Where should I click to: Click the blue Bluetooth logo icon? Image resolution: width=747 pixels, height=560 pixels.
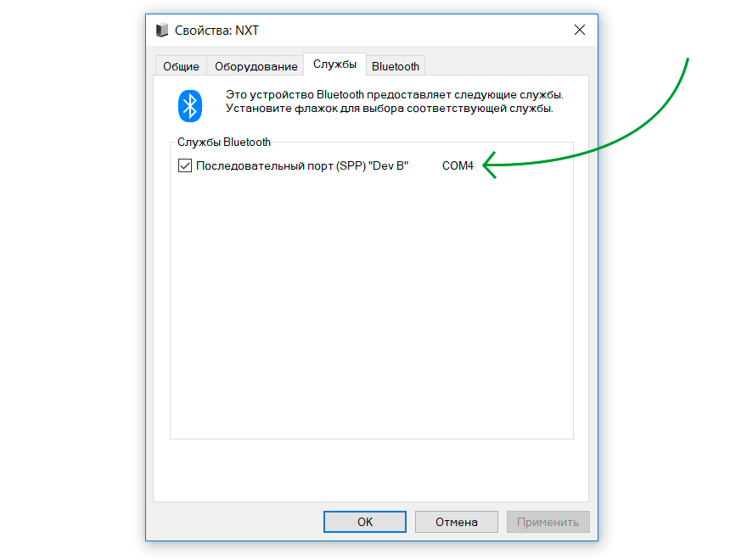(x=189, y=106)
